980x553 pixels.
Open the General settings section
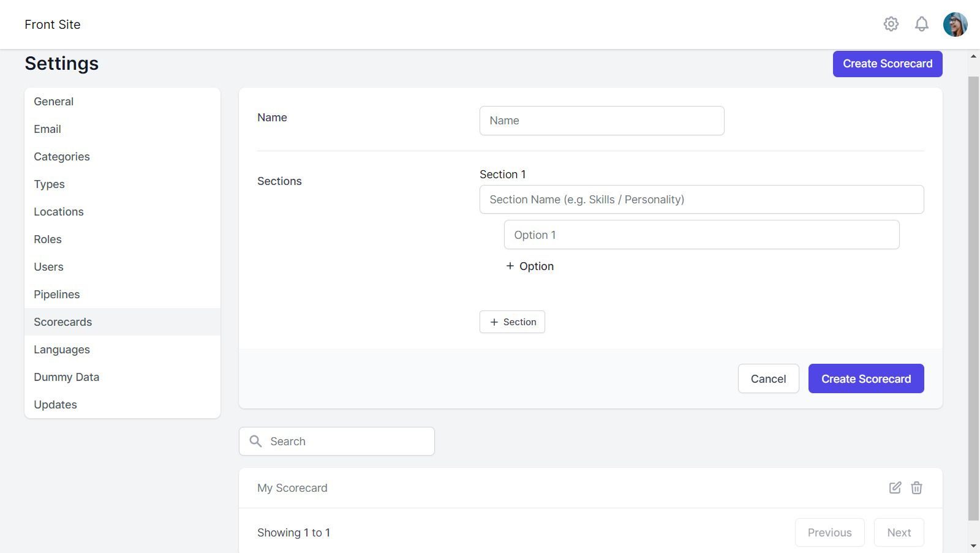53,101
